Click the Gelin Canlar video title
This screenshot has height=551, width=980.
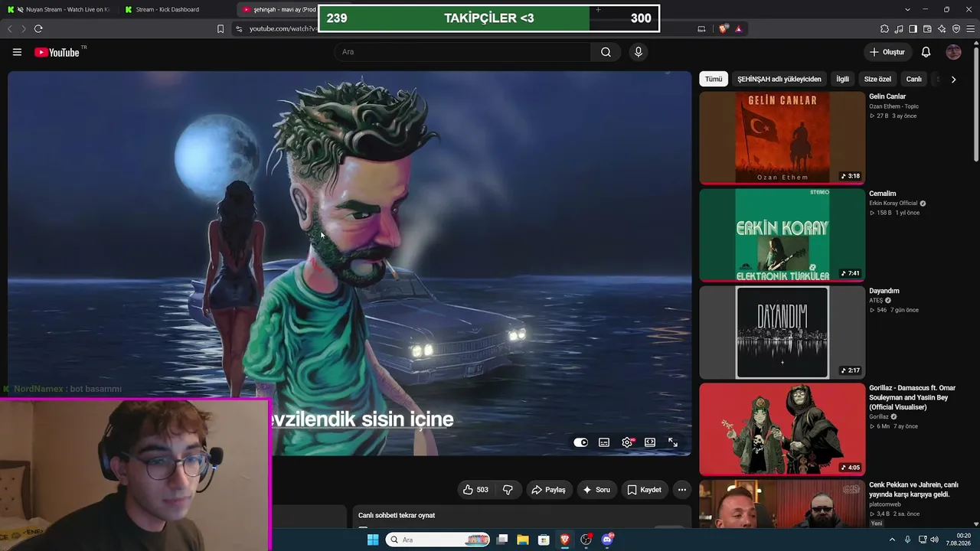click(887, 96)
